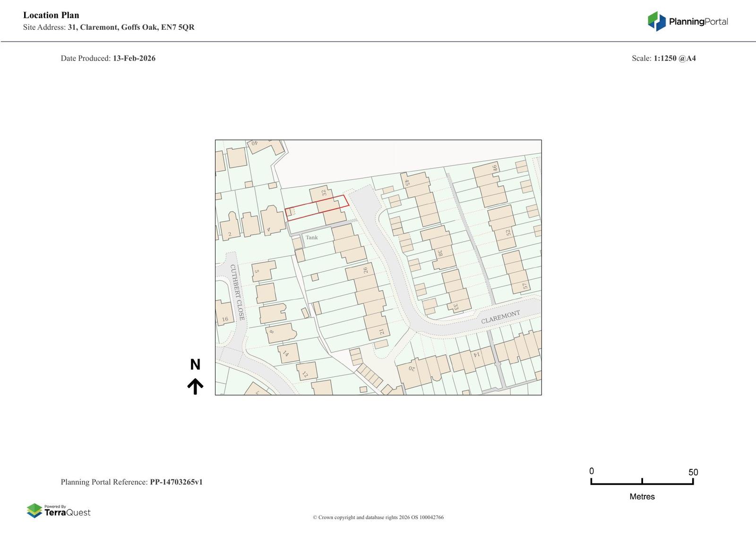The width and height of the screenshot is (756, 535).
Task: Click the letter N above the arrow
Action: [x=195, y=364]
